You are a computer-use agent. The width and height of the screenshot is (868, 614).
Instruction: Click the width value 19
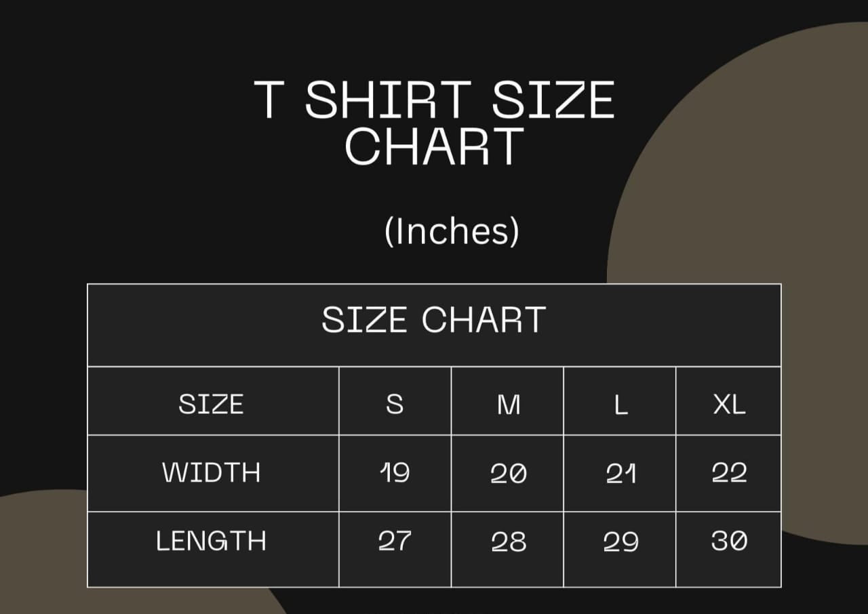click(395, 472)
